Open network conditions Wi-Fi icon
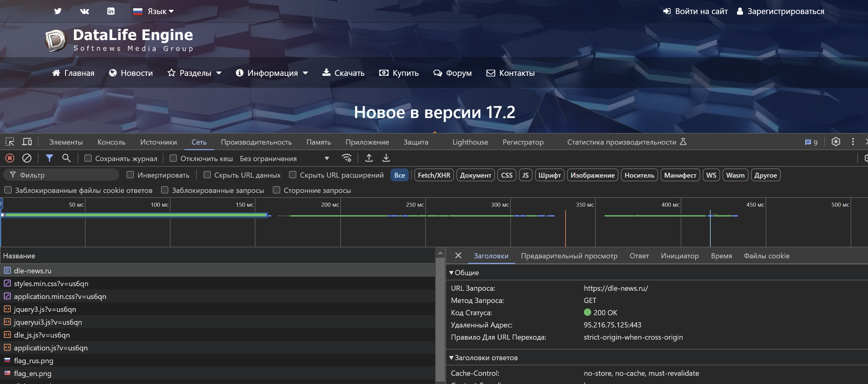 [347, 158]
